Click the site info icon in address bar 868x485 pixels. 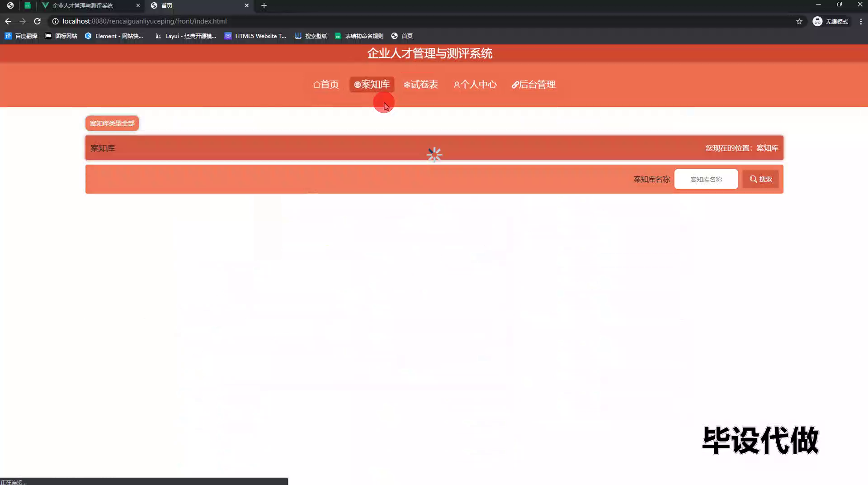click(x=55, y=21)
